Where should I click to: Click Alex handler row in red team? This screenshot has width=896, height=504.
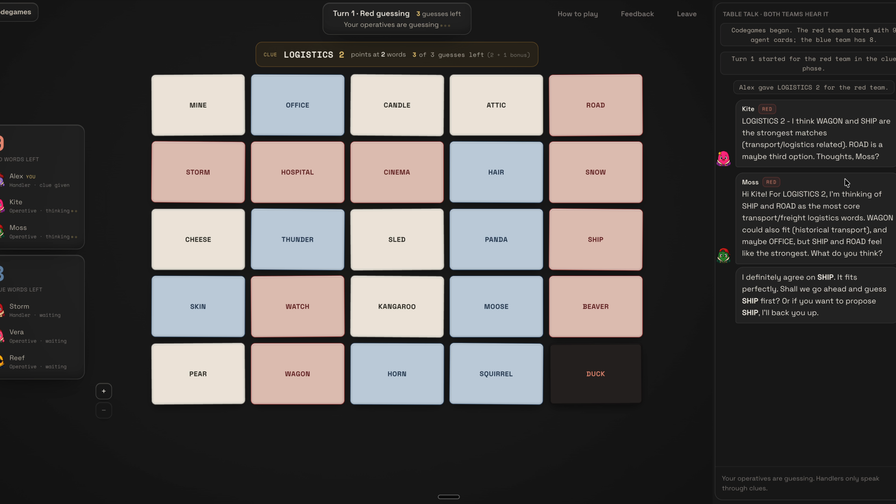[42, 180]
